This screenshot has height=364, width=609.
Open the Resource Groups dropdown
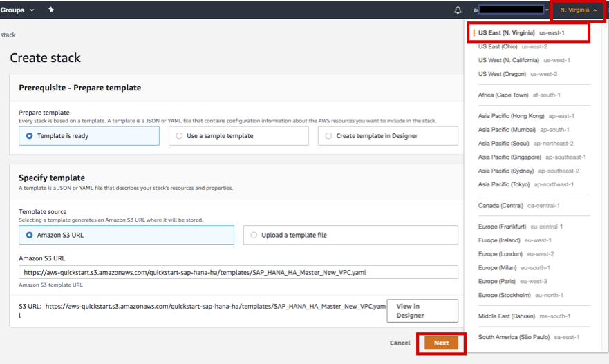17,10
